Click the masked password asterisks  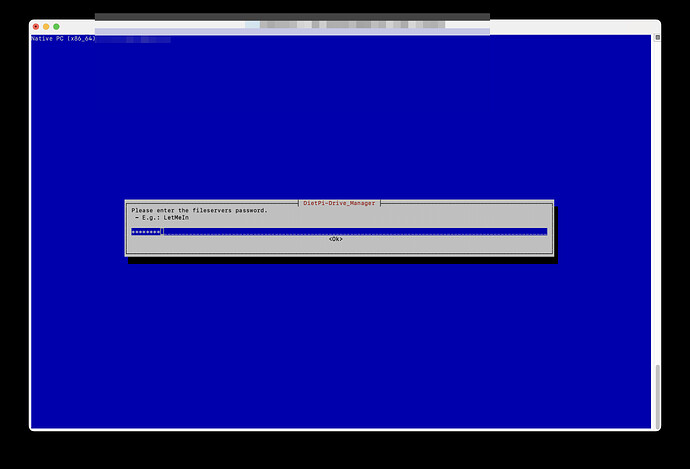click(146, 231)
